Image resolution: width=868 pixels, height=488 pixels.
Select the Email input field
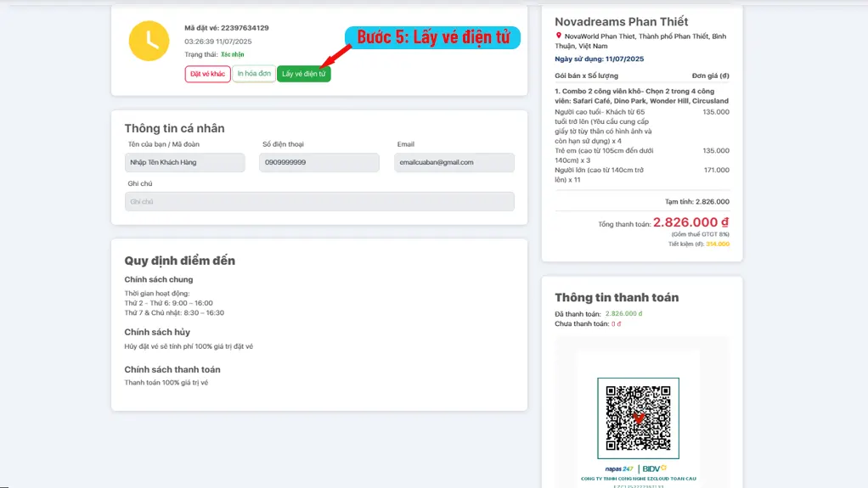coord(454,162)
